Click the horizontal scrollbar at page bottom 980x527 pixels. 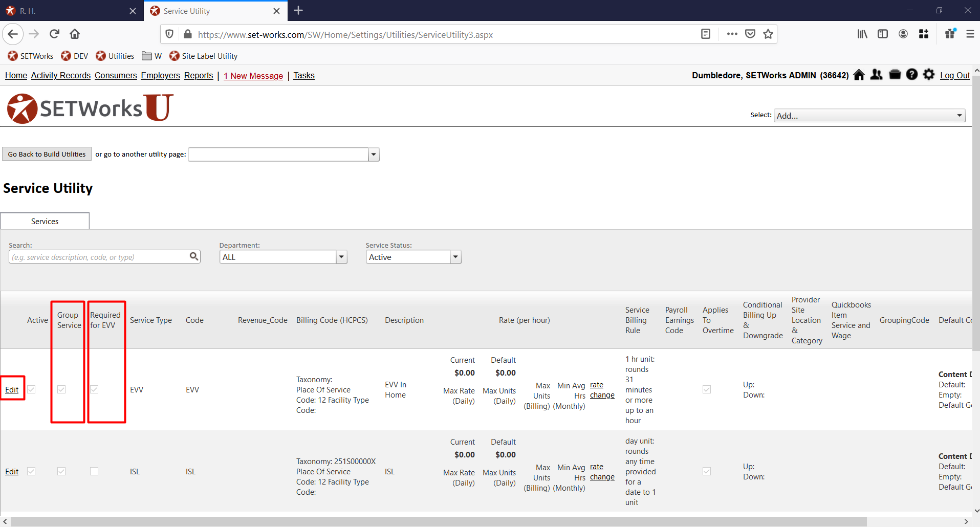click(x=439, y=521)
